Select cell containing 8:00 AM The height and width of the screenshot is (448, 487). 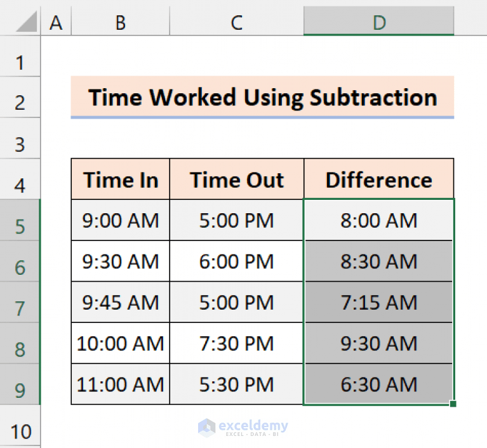[x=379, y=220]
